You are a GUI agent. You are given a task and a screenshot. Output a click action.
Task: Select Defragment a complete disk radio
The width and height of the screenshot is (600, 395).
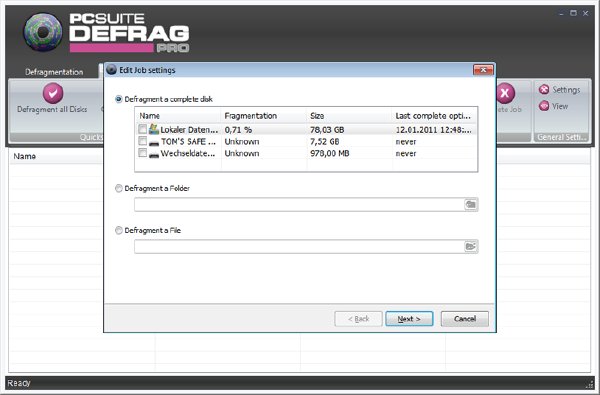coord(119,99)
